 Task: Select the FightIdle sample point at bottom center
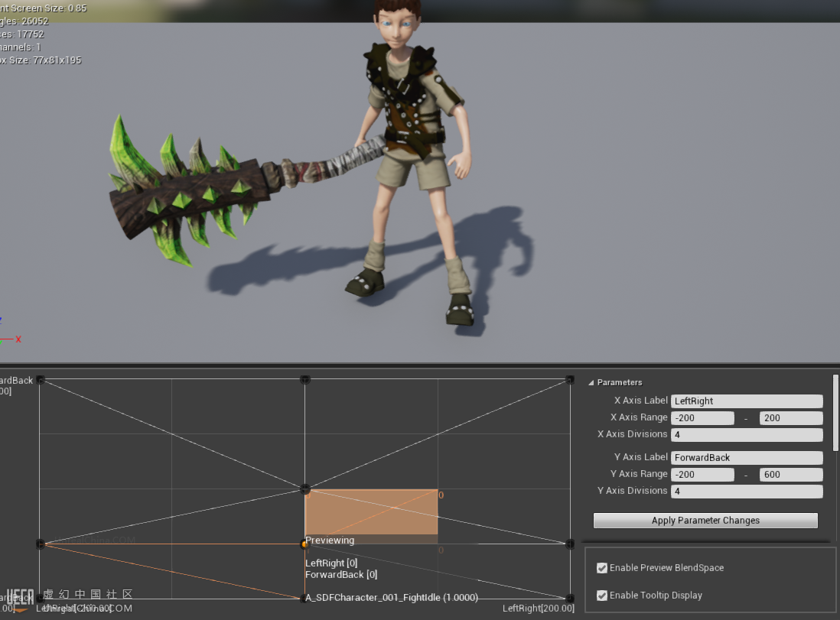pos(304,598)
